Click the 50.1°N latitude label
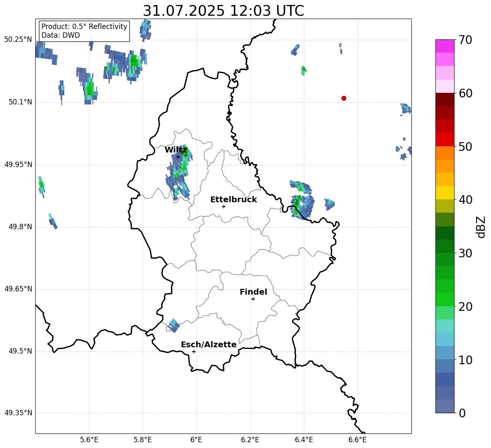Viewport: 491px width, 448px height. 20,102
